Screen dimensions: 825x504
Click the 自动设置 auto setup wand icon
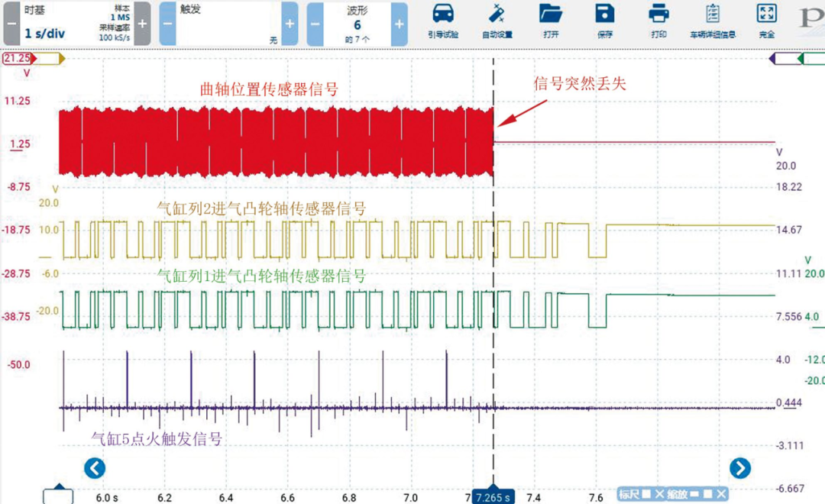point(497,21)
